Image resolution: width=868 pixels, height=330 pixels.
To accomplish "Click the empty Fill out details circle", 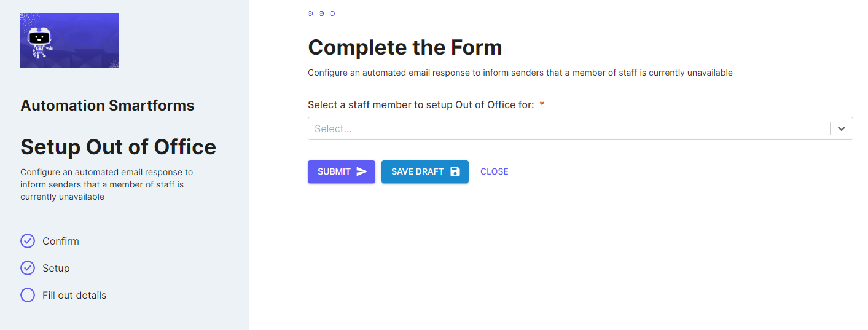I will 28,295.
